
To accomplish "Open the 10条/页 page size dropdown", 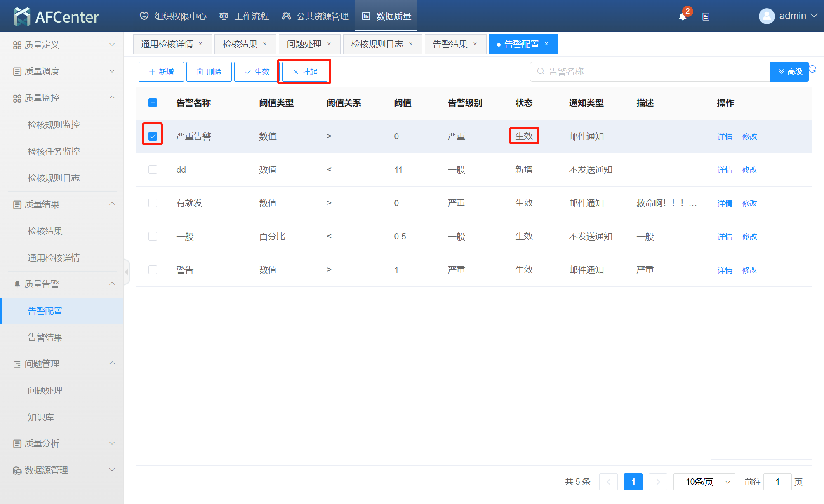I will tap(704, 482).
